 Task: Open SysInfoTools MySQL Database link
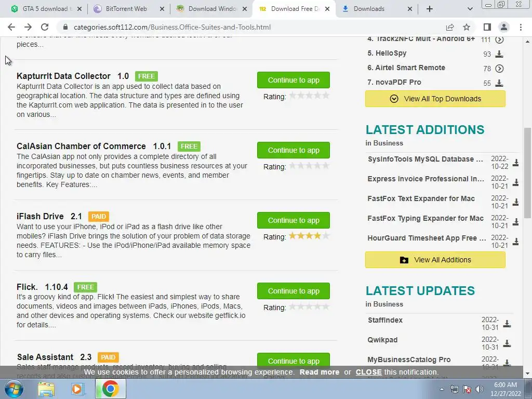pyautogui.click(x=425, y=159)
